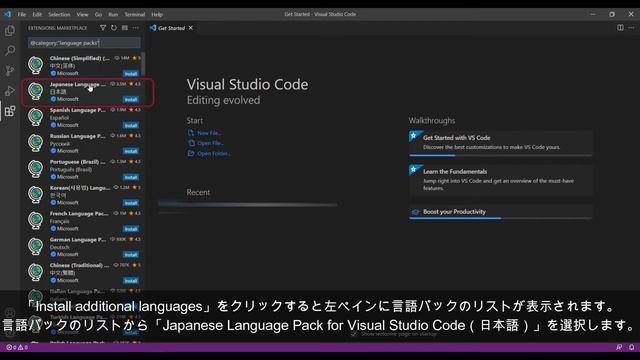This screenshot has height=360, width=640.
Task: Install the Chinese (Traditional) language pack
Action: (131, 281)
